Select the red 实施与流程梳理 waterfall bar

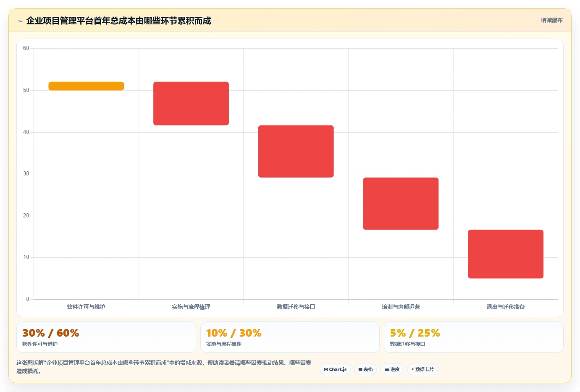[x=191, y=103]
